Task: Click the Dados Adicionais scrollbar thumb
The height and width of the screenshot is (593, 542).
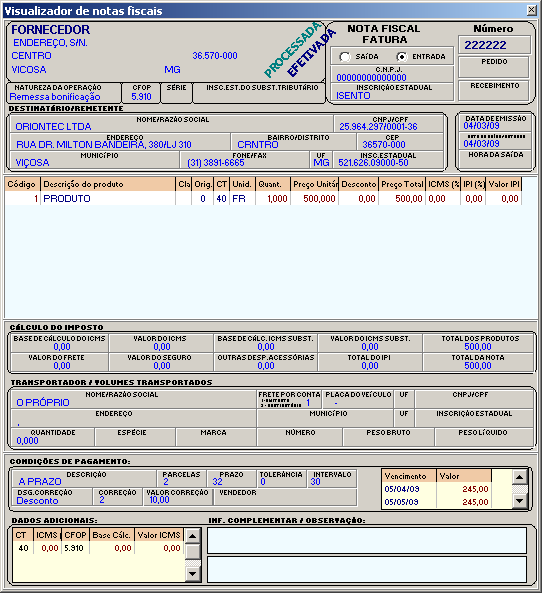Action: pos(193,551)
